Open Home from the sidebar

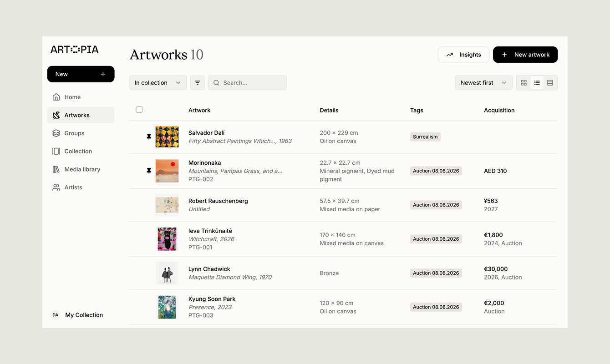point(81,97)
